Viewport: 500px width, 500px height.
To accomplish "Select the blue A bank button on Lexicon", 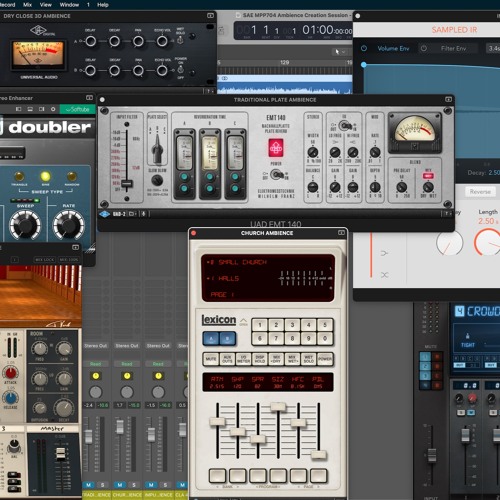I will [211, 339].
